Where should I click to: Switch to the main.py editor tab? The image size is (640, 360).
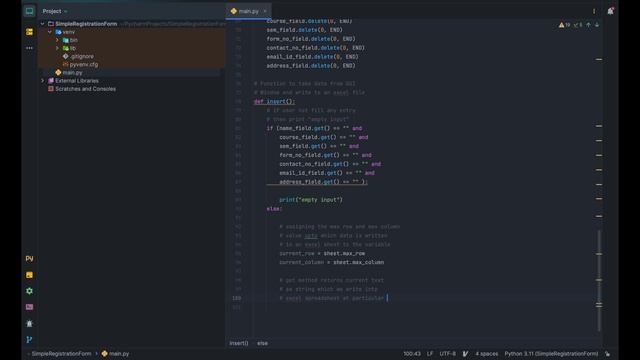point(249,11)
